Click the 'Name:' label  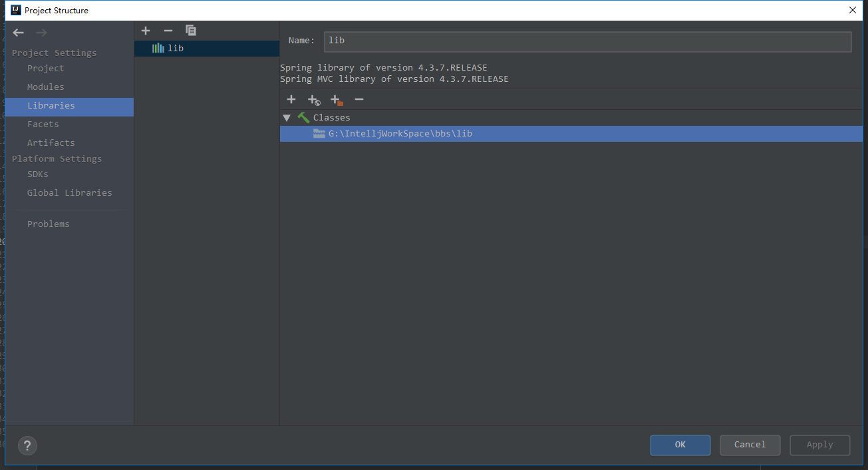click(301, 41)
